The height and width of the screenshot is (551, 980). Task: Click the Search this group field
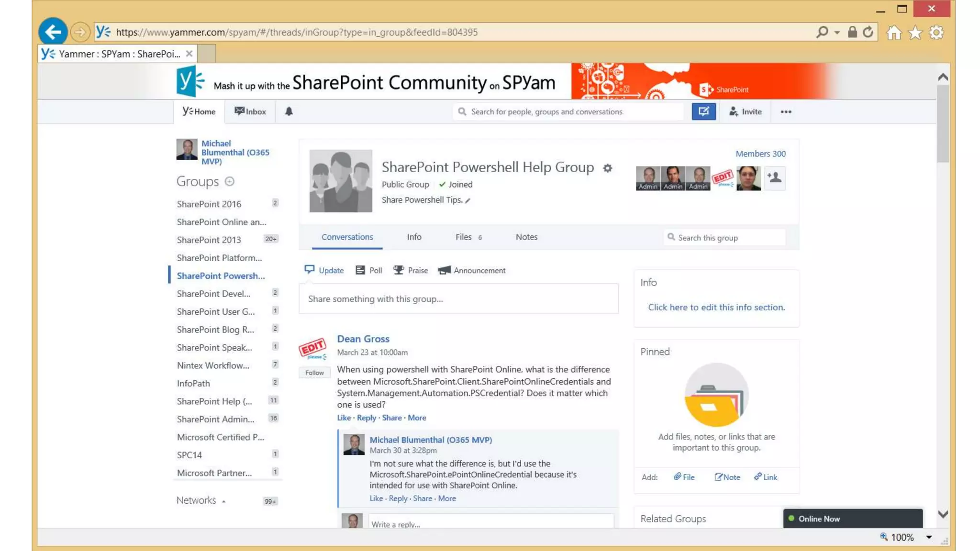tap(724, 238)
